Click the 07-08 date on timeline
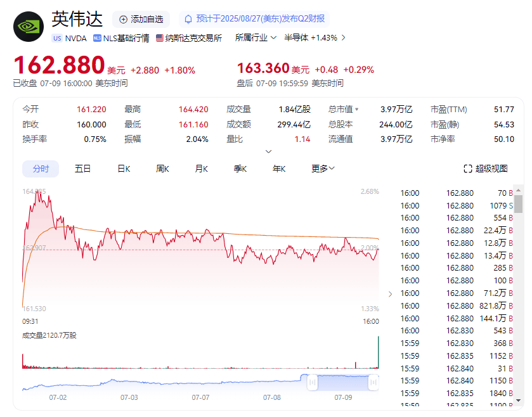The width and height of the screenshot is (532, 417). point(272,397)
